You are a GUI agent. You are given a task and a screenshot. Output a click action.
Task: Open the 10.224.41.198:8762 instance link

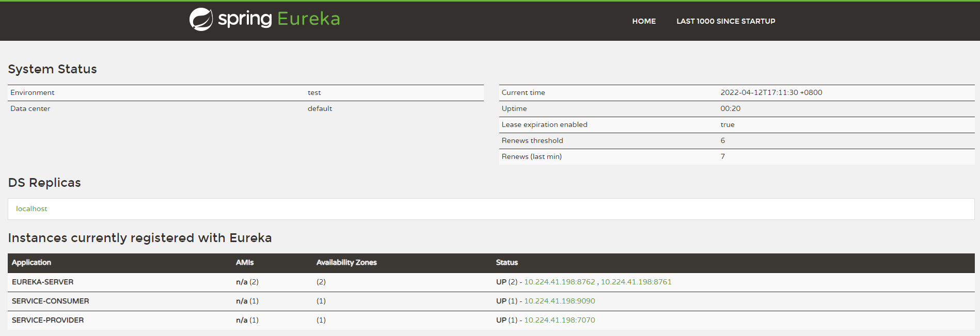point(560,282)
